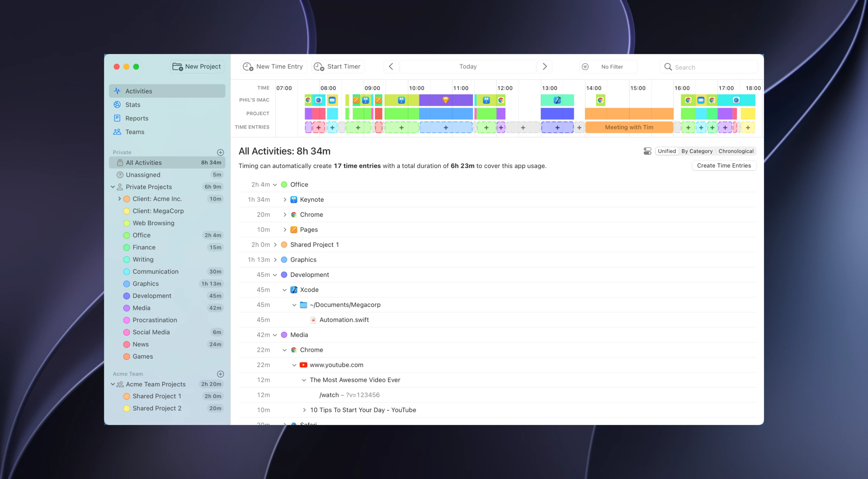Expand the Shared Project 1 activity row
Image resolution: width=868 pixels, height=479 pixels.
pos(275,245)
